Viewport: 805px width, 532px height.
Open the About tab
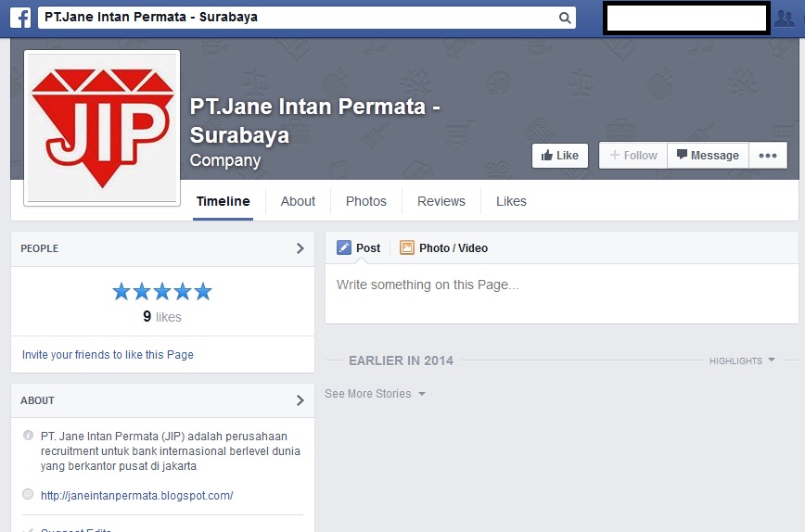click(x=298, y=201)
